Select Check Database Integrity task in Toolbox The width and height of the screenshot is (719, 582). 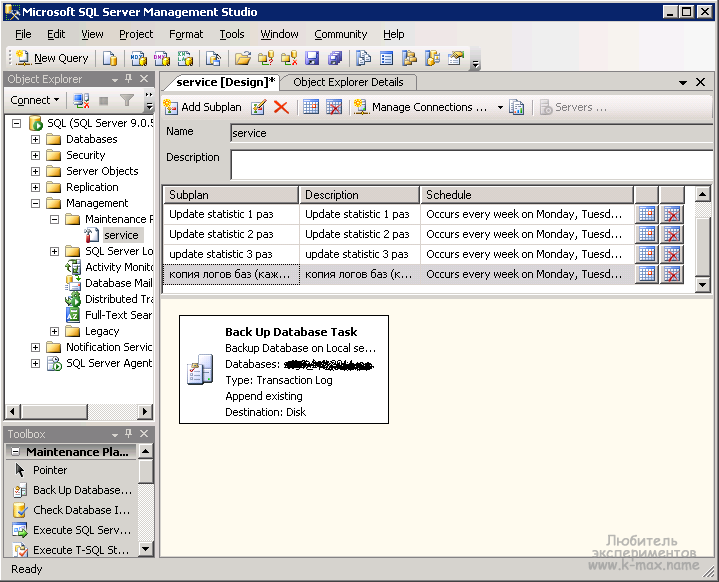tap(72, 510)
